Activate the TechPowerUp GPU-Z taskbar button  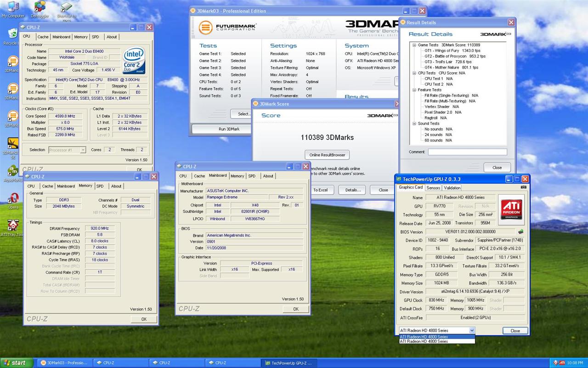[x=289, y=363]
